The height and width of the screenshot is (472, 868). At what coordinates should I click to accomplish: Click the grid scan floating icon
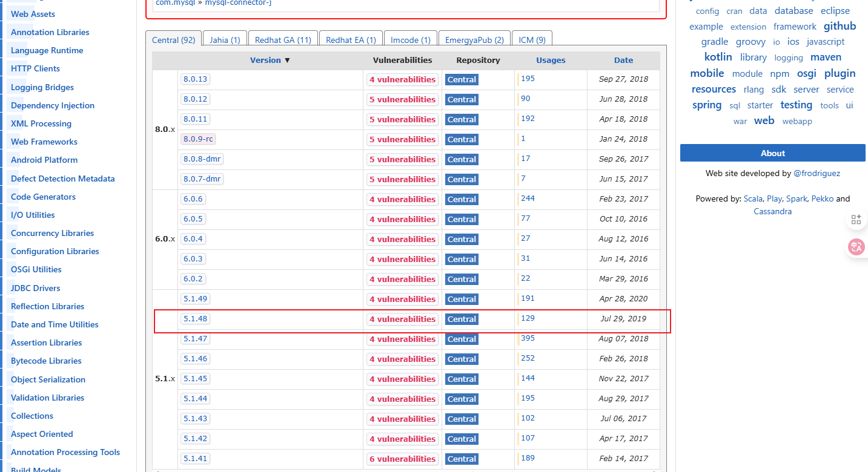pos(856,220)
